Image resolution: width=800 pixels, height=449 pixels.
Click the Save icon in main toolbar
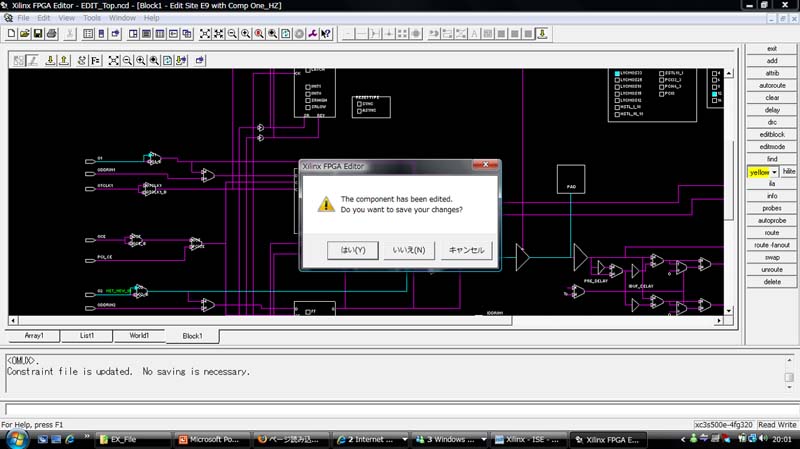click(x=38, y=34)
